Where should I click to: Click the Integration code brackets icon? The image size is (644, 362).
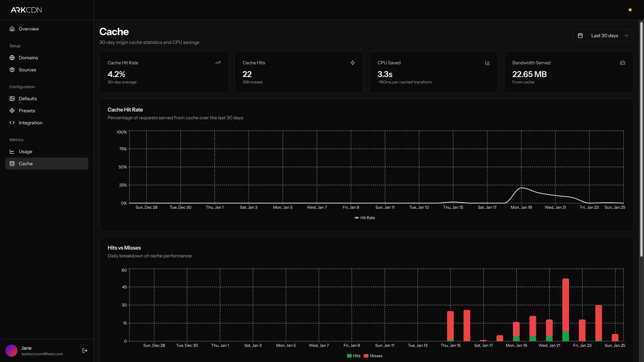tap(12, 123)
